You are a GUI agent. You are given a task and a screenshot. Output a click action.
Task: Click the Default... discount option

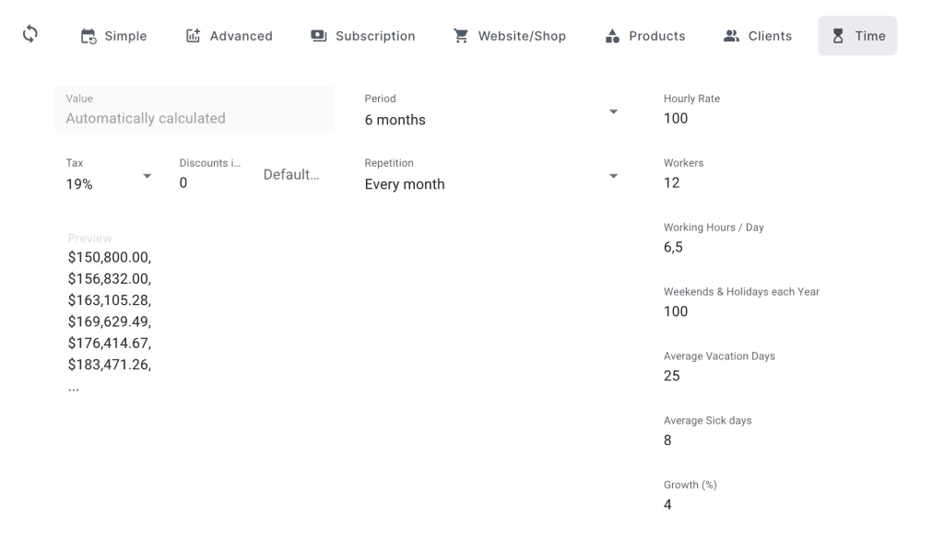coord(291,174)
